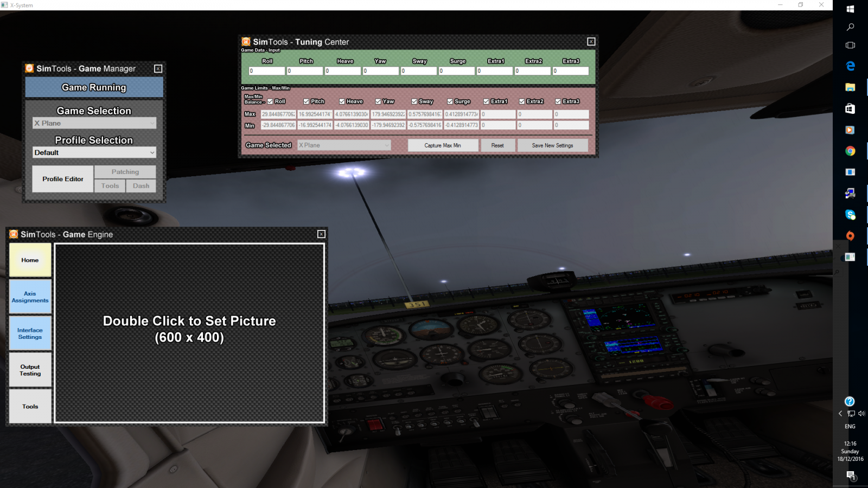Click the blue help question-mark tray icon
The width and height of the screenshot is (868, 488).
point(850,401)
